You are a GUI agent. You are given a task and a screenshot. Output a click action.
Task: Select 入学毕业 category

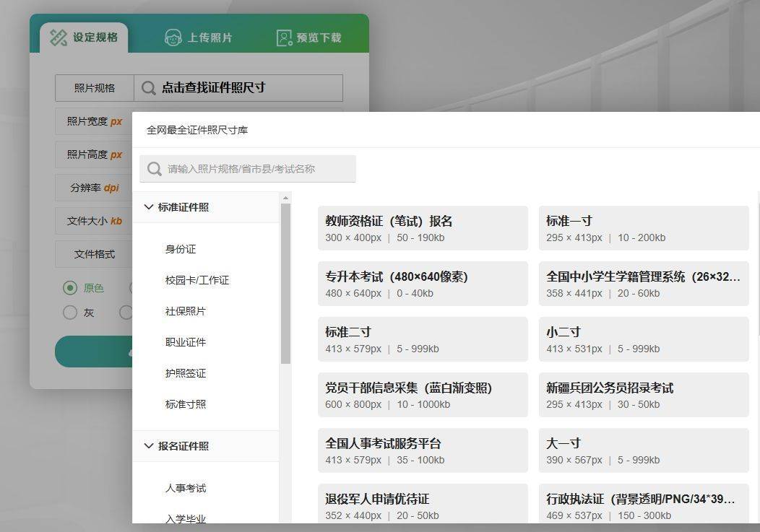[185, 518]
